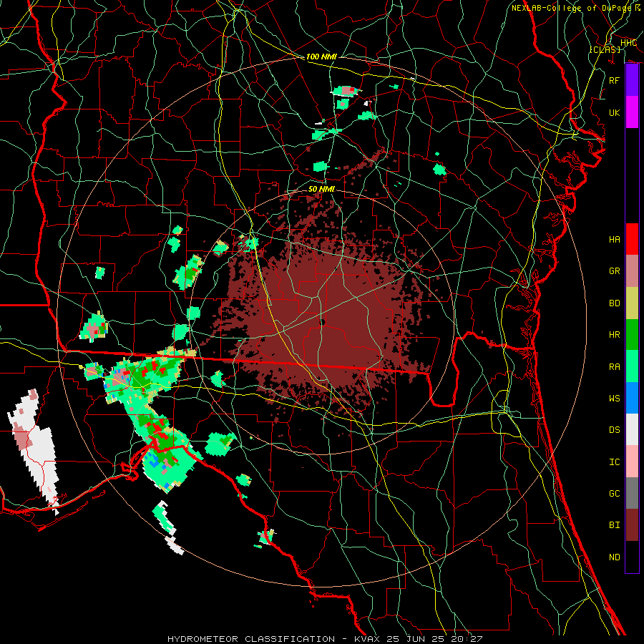Click the GC legend label
This screenshot has width=644, height=644.
pos(614,494)
